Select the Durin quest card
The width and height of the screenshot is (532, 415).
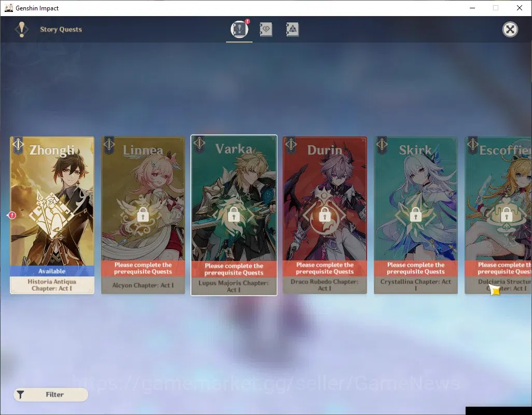point(325,215)
